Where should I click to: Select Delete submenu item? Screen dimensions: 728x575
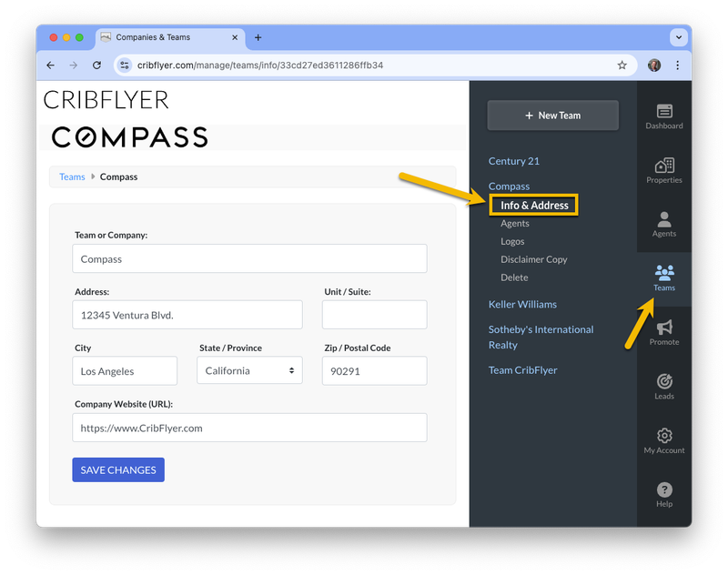tap(514, 277)
